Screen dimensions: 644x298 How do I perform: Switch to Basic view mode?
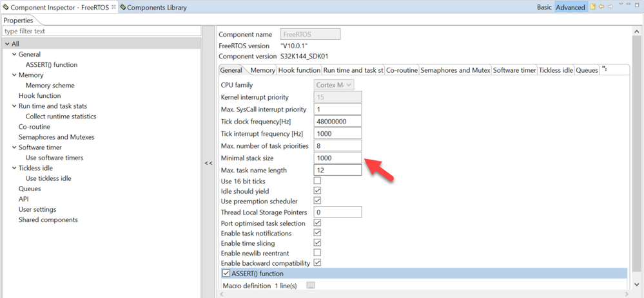pos(544,7)
